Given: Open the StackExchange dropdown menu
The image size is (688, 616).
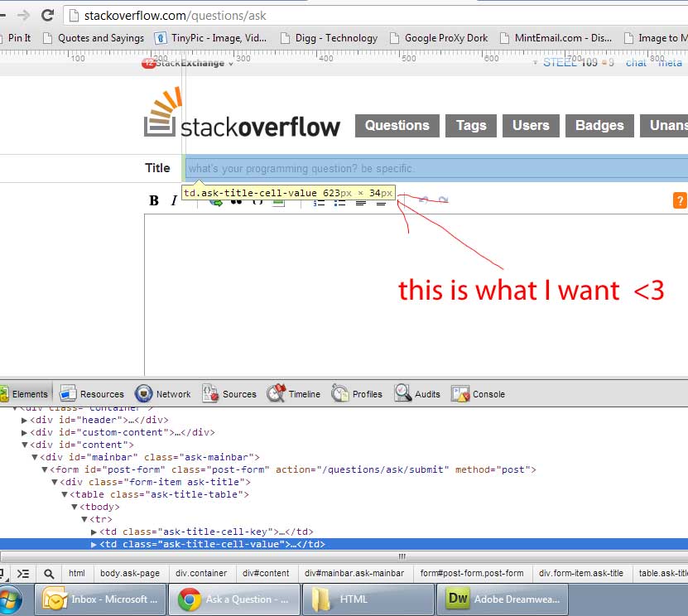Looking at the screenshot, I should click(192, 63).
